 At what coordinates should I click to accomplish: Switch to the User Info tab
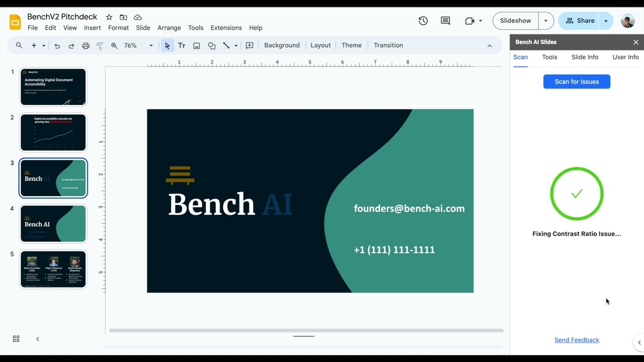pyautogui.click(x=625, y=57)
